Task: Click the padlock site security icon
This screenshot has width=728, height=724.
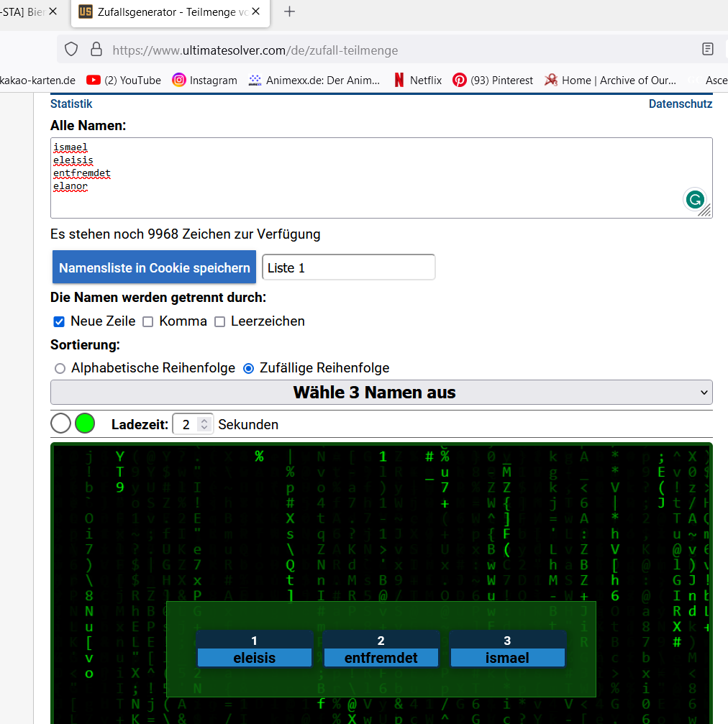Action: 96,50
